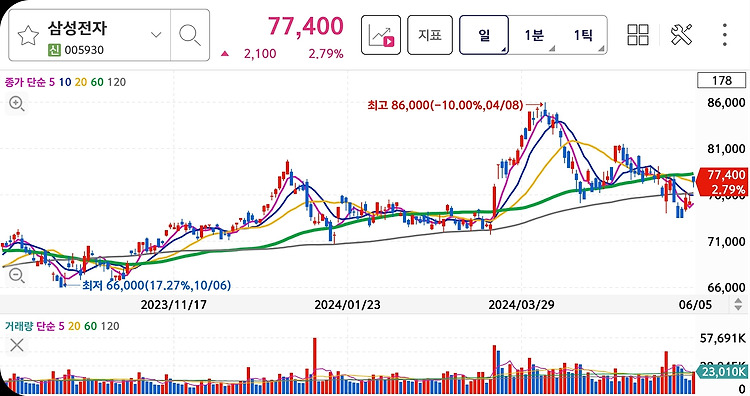Open the multi-chart grid layout icon
The image size is (750, 396).
[638, 35]
